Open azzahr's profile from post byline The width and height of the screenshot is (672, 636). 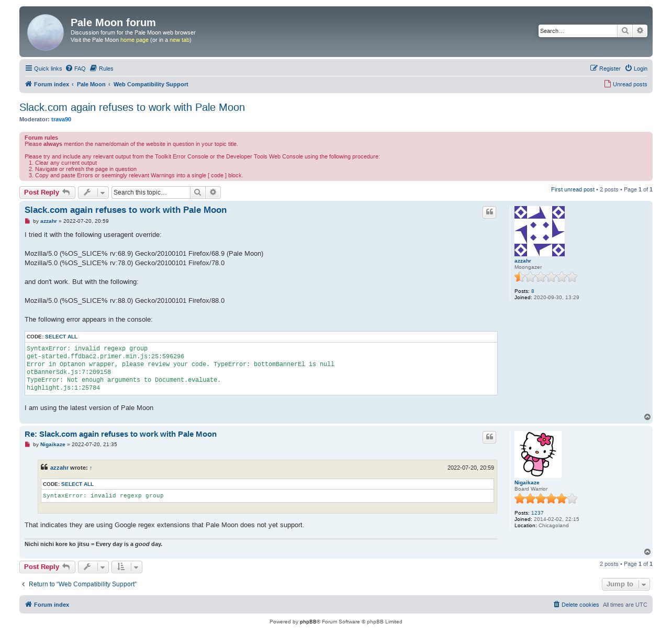pos(49,221)
